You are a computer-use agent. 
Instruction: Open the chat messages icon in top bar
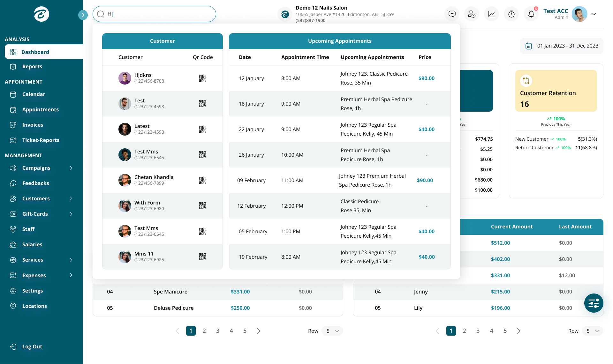(452, 14)
